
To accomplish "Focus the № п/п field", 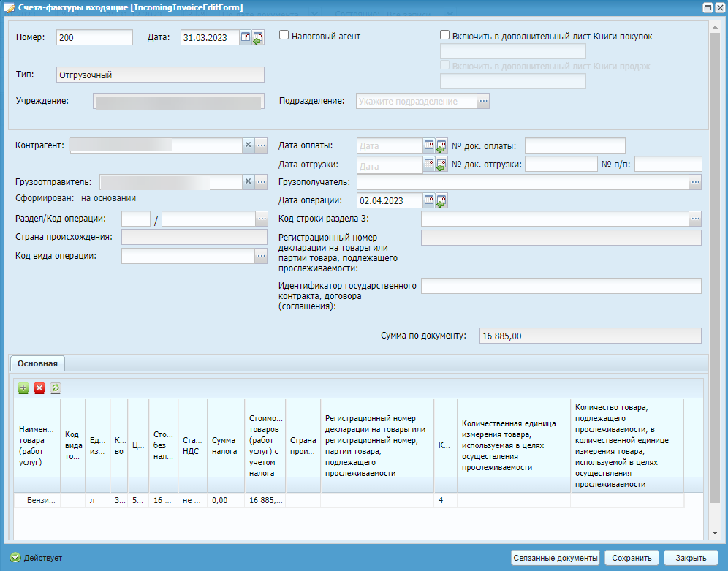I will (667, 165).
